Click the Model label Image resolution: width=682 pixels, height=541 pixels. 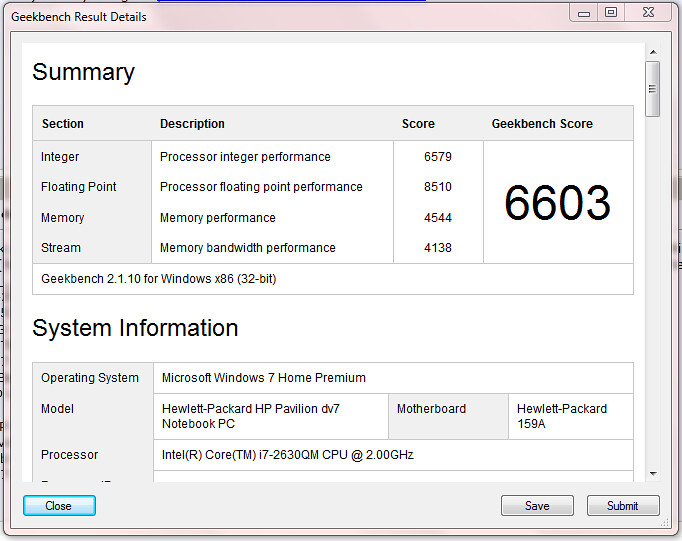[57, 409]
